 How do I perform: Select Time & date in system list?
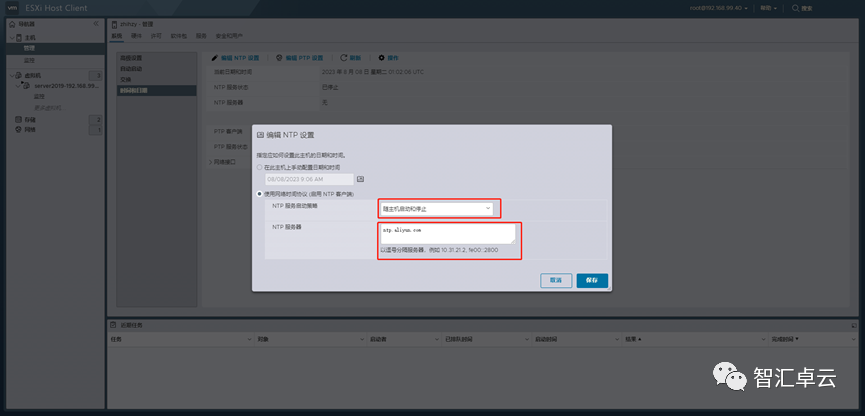[x=157, y=90]
